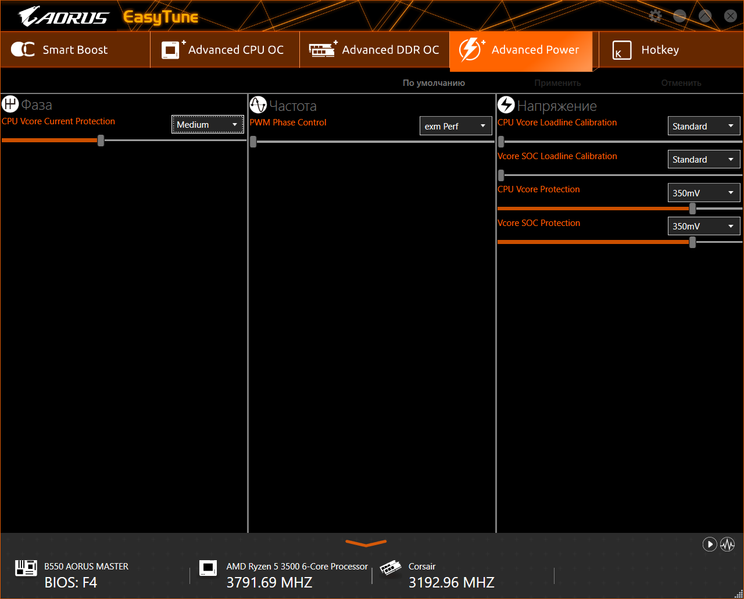Click the По умолчанию button

click(x=434, y=83)
